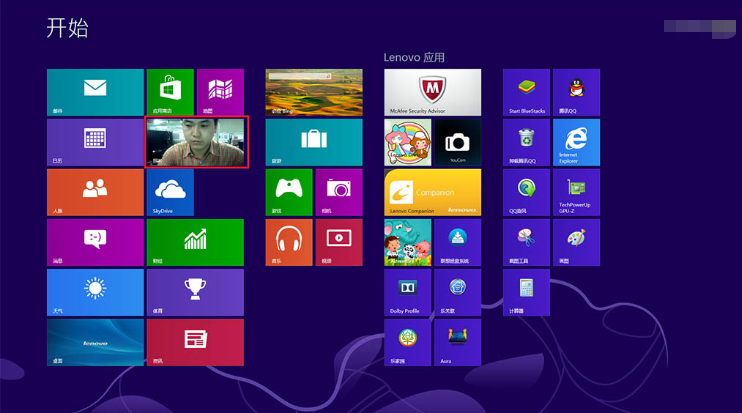Open the Messaging tile
This screenshot has width=742, height=413.
[95, 242]
